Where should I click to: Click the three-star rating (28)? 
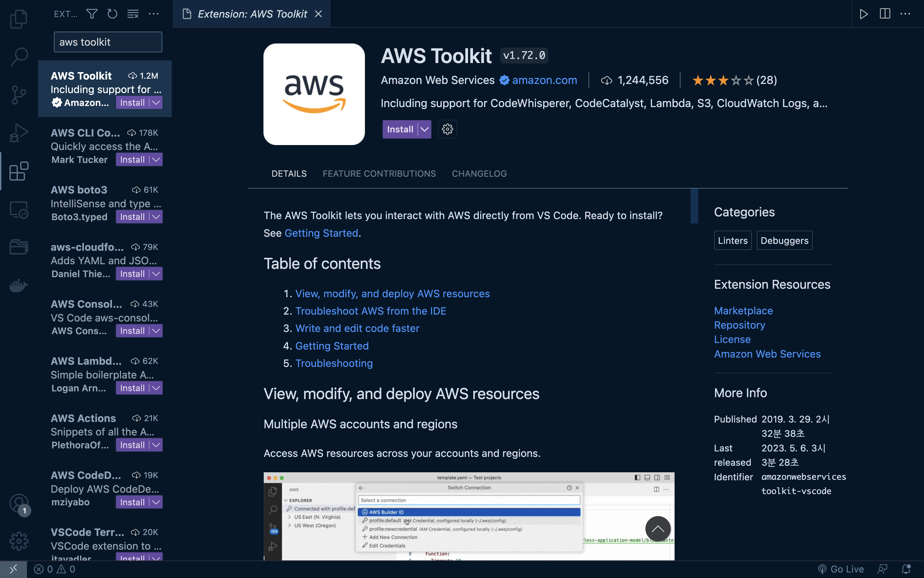pos(734,80)
